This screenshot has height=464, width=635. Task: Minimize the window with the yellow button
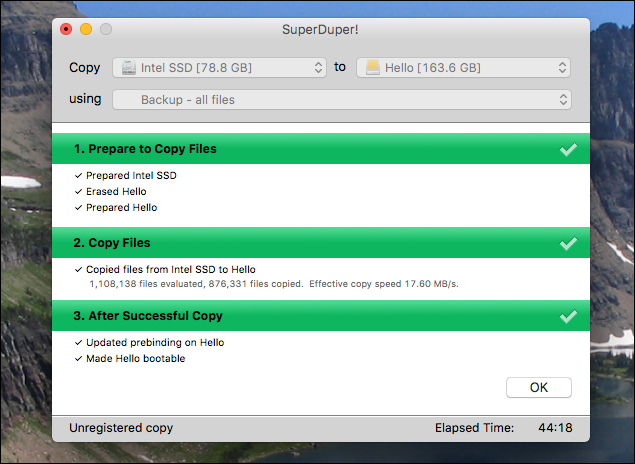coord(86,29)
